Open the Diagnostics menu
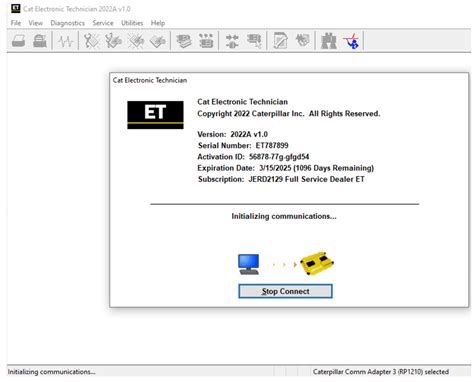The image size is (474, 382). click(x=67, y=23)
